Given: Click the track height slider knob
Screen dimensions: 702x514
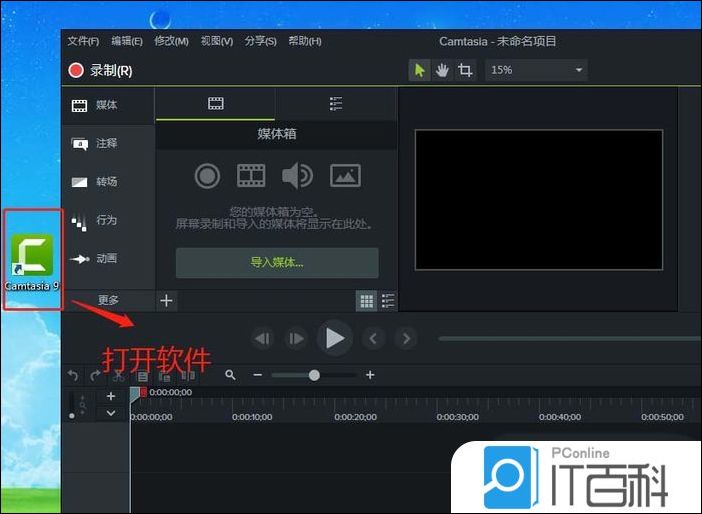Looking at the screenshot, I should [72, 416].
